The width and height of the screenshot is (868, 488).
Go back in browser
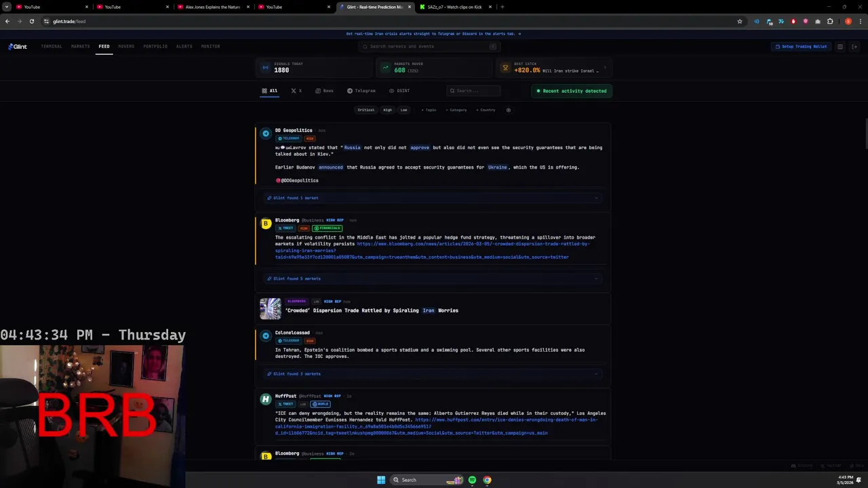(x=7, y=22)
